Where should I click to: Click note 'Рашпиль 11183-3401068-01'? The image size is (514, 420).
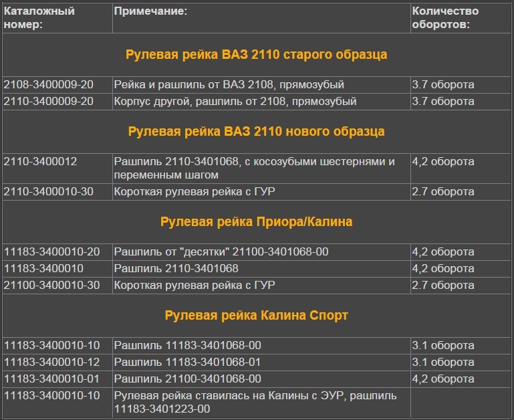click(188, 362)
